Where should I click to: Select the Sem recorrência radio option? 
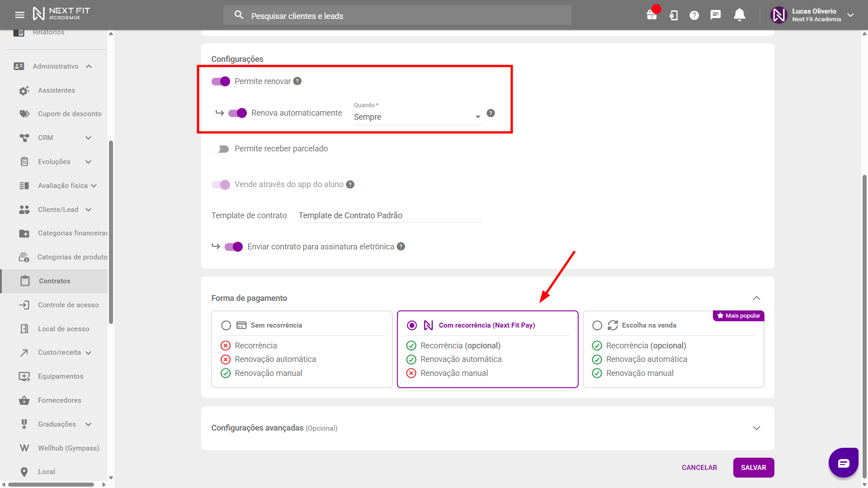[x=226, y=325]
